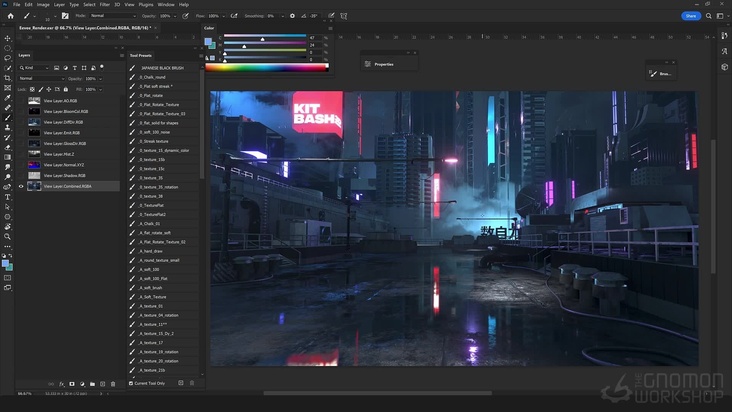
Task: Open the brush preset picker arrow
Action: click(55, 16)
